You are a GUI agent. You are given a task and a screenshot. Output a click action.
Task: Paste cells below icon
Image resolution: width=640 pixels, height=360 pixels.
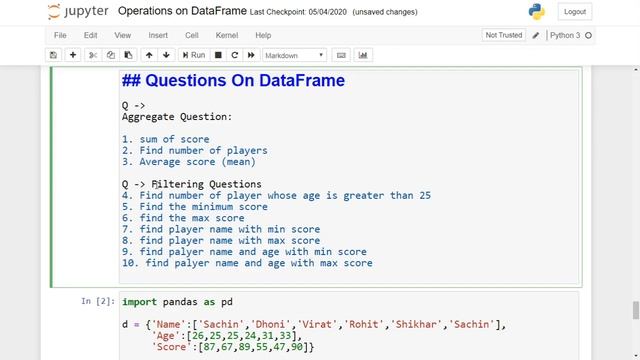128,55
